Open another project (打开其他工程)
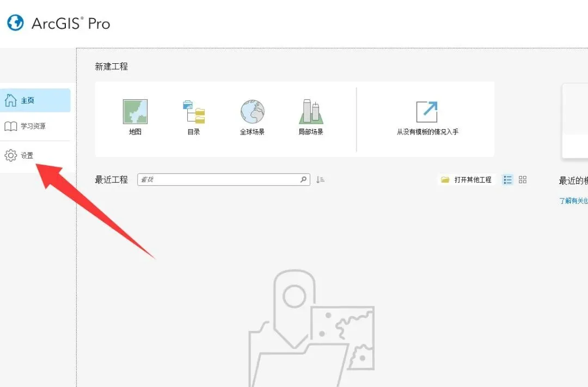Viewport: 588px width, 387px height. coord(466,180)
